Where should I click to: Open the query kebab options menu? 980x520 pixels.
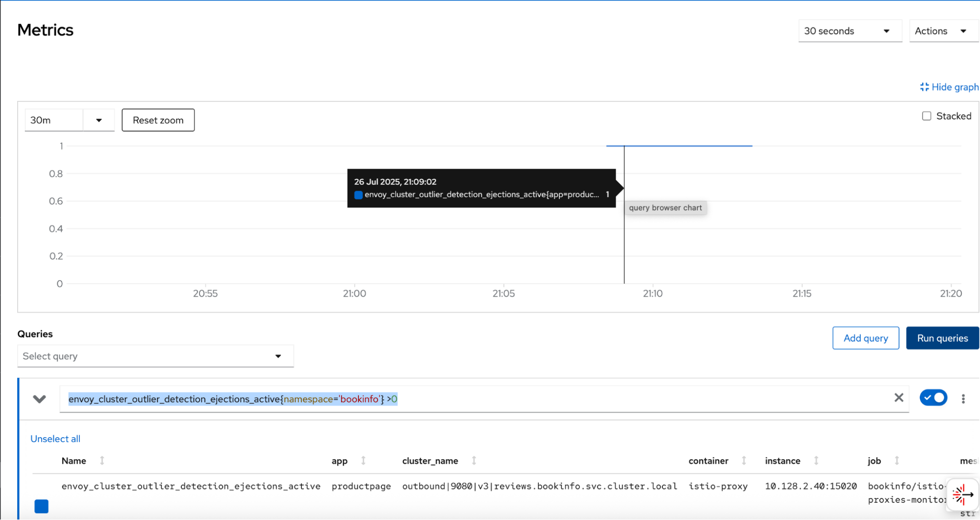963,399
